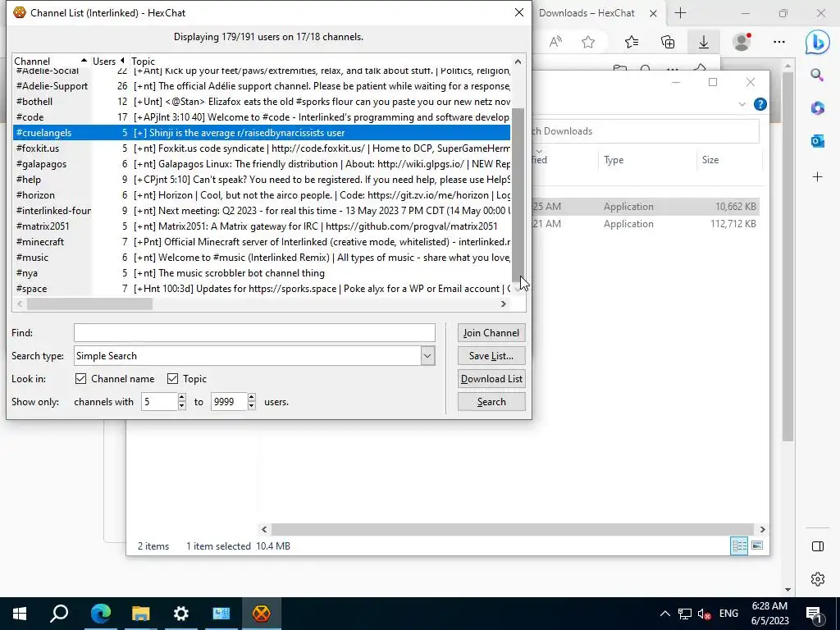Viewport: 840px width, 630px height.
Task: Toggle the Channel name checkbox
Action: [81, 379]
